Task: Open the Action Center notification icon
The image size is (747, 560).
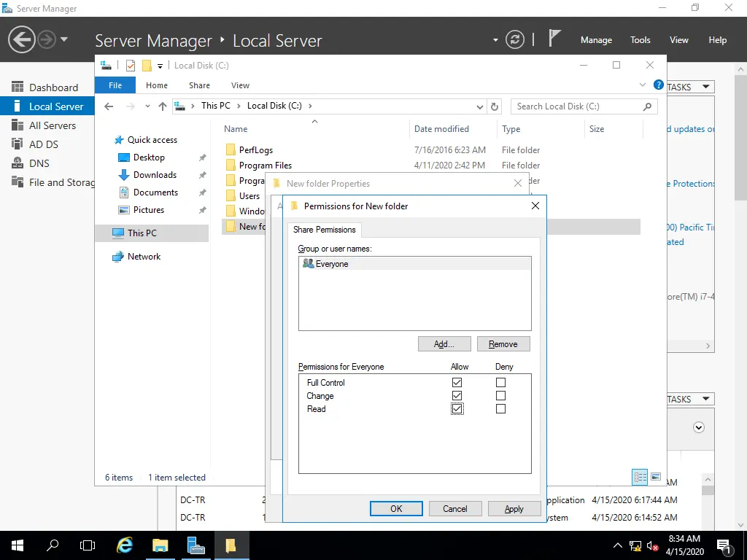Action: 724,545
